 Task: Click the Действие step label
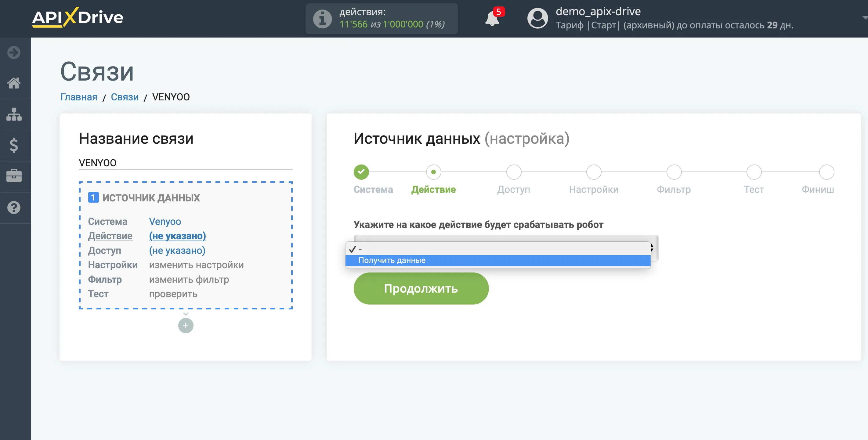tap(433, 189)
